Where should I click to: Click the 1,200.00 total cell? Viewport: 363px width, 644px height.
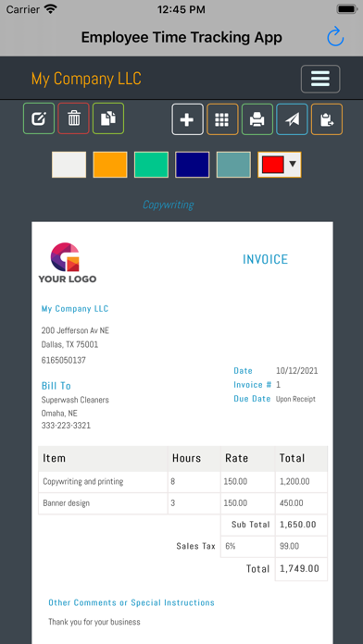click(301, 482)
